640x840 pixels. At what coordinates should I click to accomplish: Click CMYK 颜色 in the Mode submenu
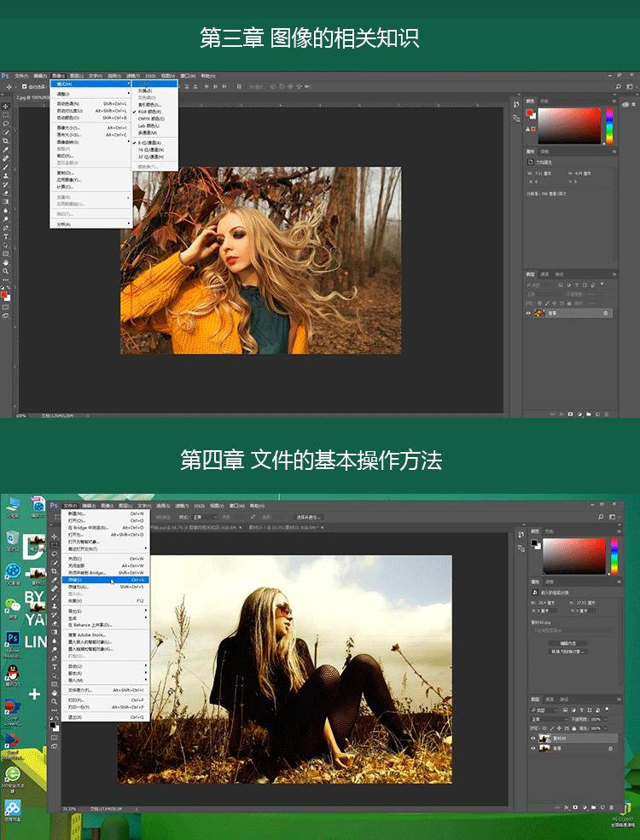point(155,119)
